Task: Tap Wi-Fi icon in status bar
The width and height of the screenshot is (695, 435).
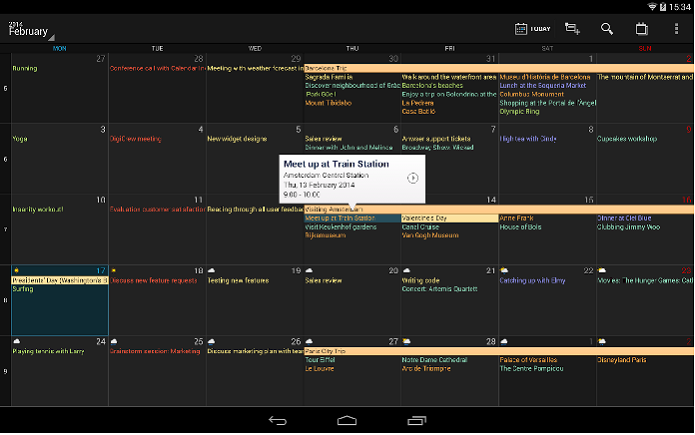Action: point(652,7)
